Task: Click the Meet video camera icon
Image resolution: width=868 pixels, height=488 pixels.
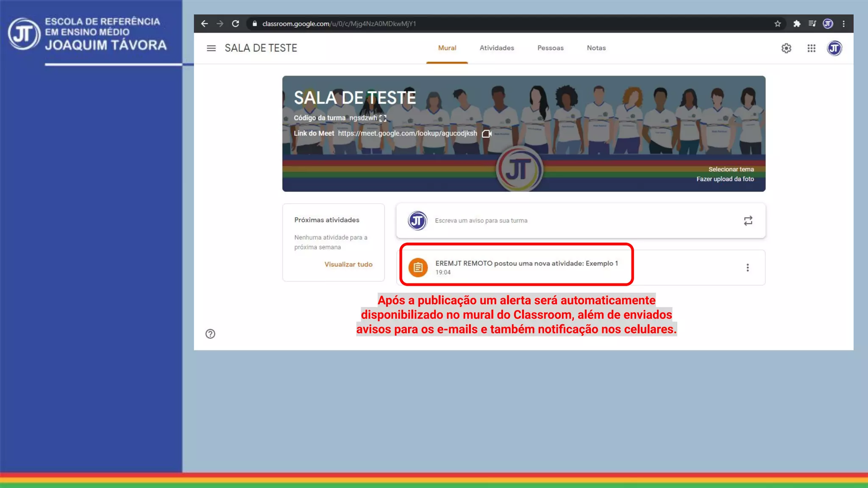Action: (x=487, y=133)
